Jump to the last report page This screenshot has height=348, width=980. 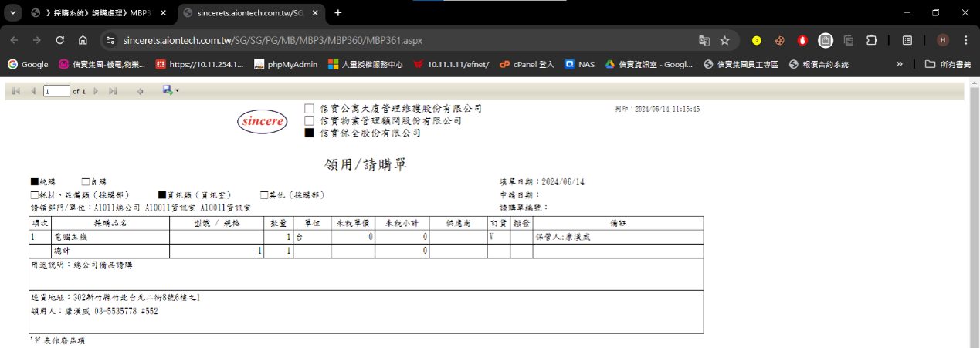pos(113,91)
